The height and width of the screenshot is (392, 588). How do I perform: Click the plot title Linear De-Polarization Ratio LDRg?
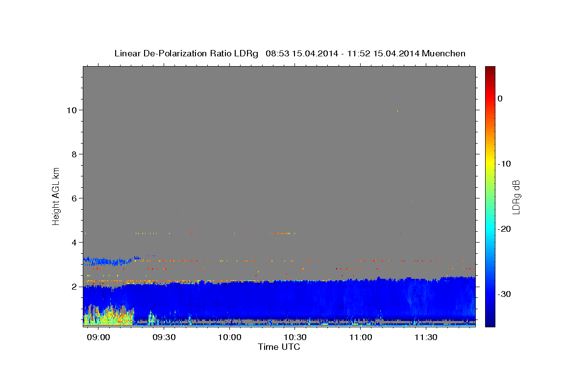tap(186, 53)
